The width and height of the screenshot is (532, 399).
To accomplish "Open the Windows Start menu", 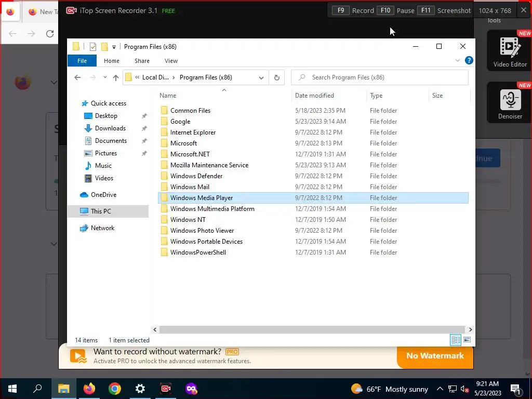I will [x=12, y=389].
